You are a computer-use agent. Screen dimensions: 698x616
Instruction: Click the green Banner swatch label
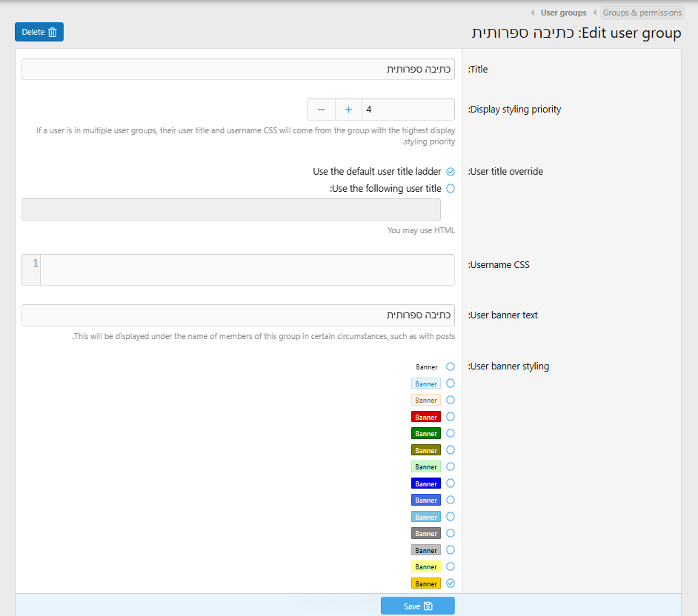(x=426, y=434)
